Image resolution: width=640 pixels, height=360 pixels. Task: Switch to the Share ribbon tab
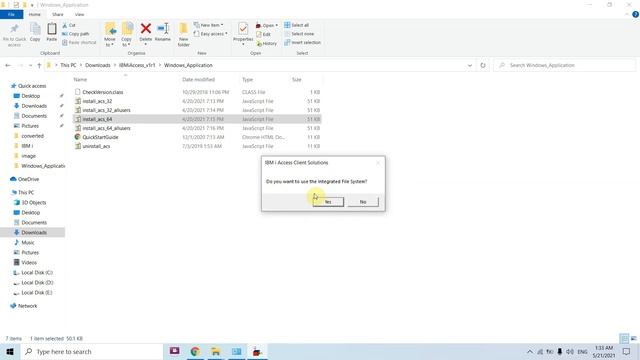58,14
